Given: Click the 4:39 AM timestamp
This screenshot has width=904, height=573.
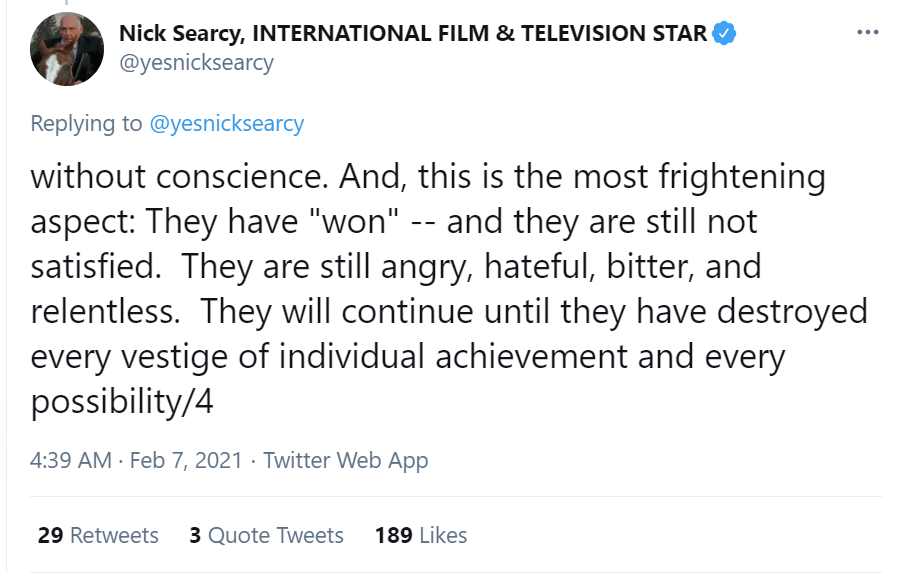Looking at the screenshot, I should 71,460.
